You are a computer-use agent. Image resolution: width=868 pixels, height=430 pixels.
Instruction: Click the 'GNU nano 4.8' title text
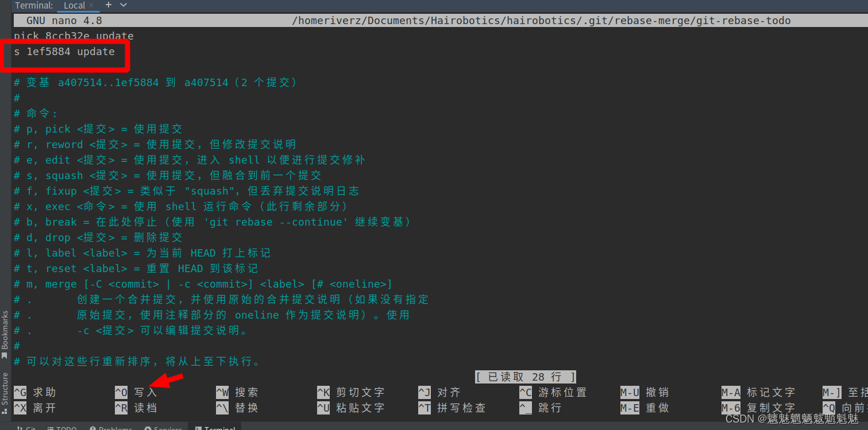[x=64, y=21]
